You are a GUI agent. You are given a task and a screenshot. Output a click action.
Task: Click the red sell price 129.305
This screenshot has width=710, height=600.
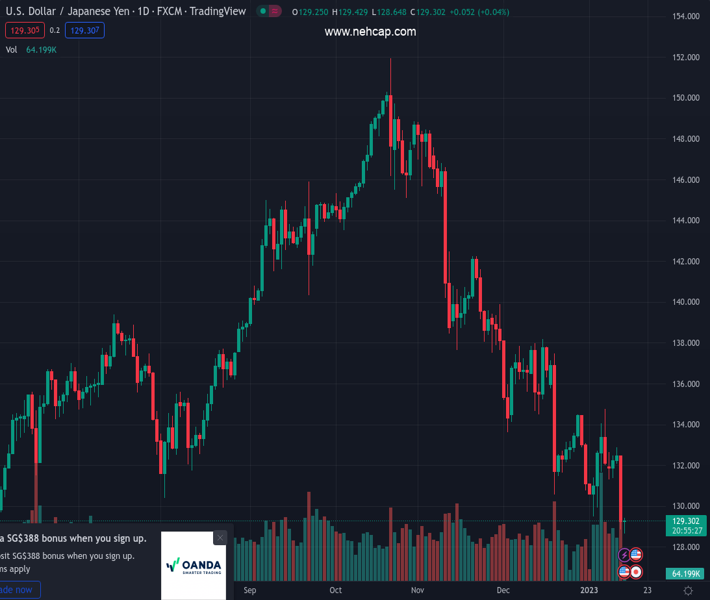pyautogui.click(x=22, y=31)
